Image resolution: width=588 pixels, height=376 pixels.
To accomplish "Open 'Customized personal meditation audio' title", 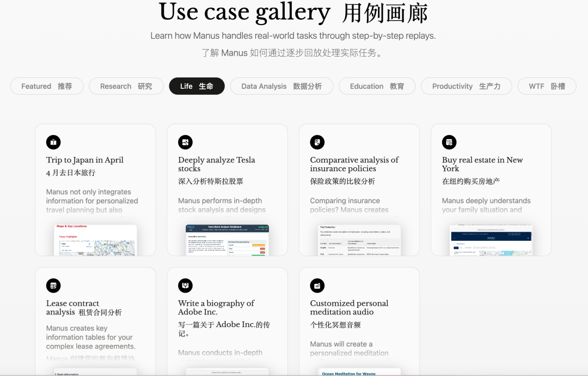I will point(349,308).
